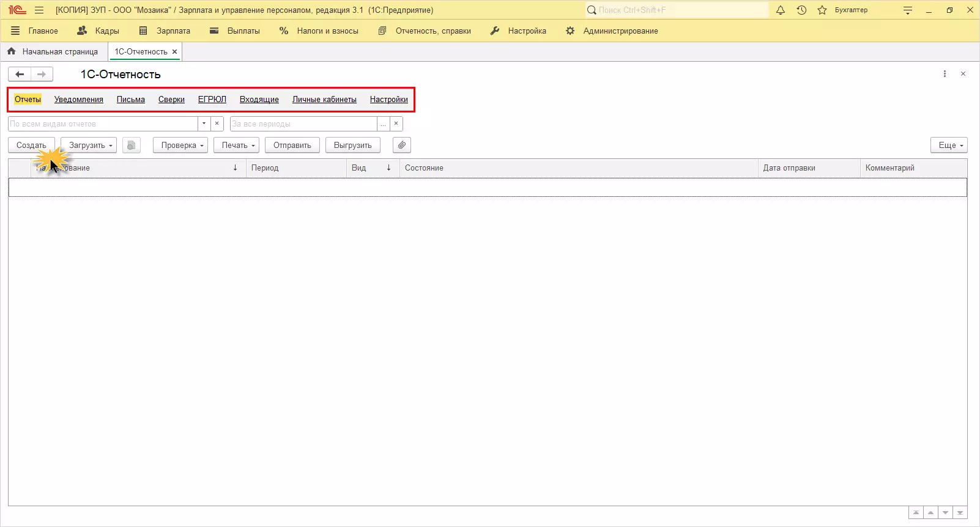980x527 pixels.
Task: Open the Сверки link
Action: 171,100
